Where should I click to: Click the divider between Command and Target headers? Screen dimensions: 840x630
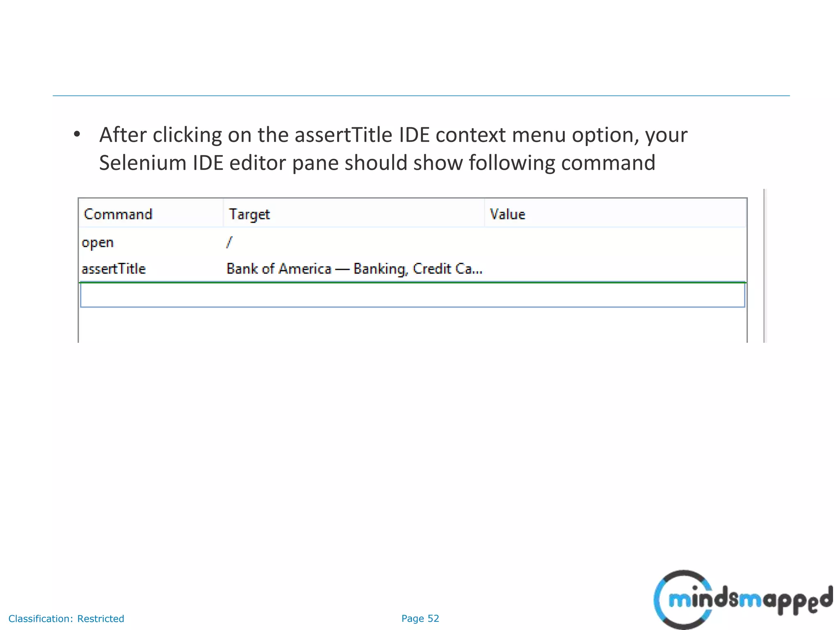(x=223, y=213)
